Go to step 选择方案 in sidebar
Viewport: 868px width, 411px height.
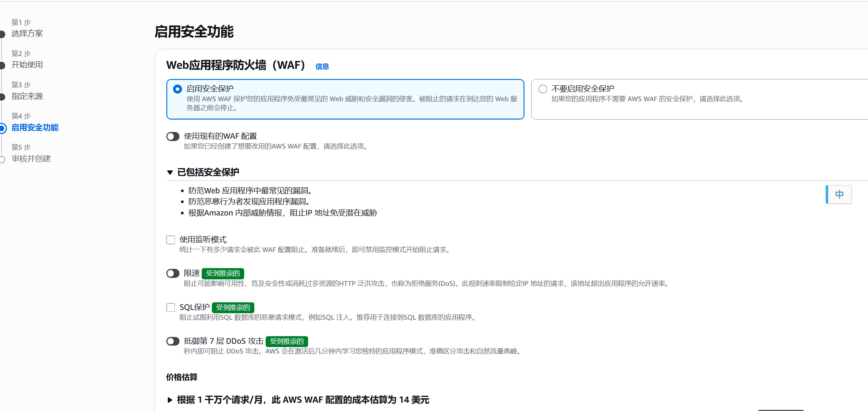[x=27, y=33]
